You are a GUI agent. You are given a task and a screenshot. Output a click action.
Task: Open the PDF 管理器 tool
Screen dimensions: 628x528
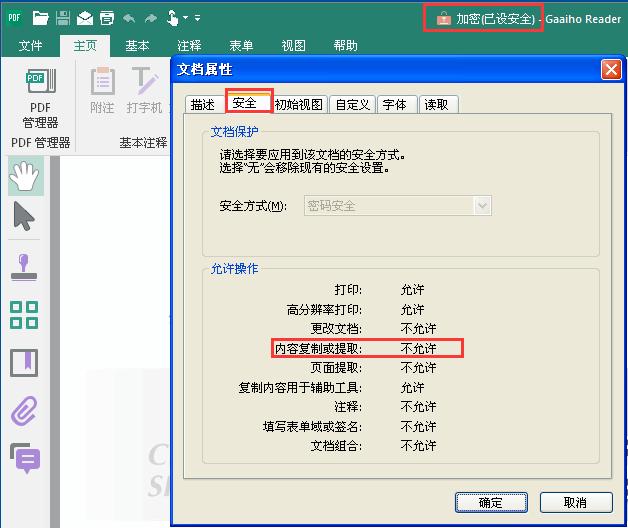pyautogui.click(x=40, y=98)
